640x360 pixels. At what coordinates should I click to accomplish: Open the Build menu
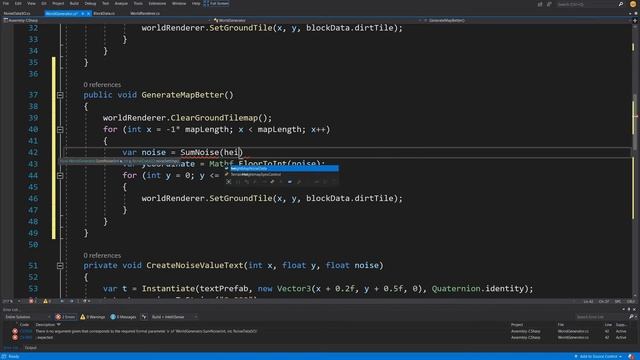[x=74, y=3]
